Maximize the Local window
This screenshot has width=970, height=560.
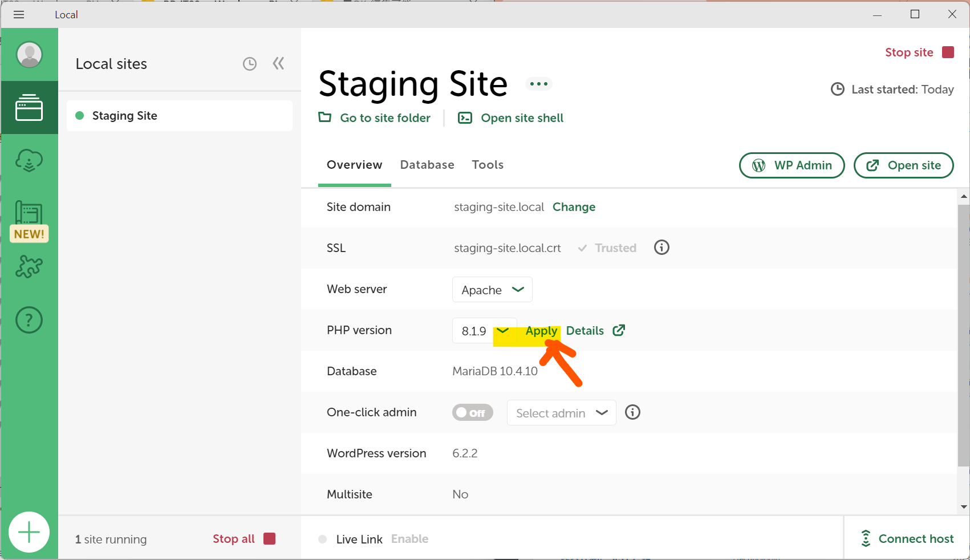pyautogui.click(x=915, y=15)
